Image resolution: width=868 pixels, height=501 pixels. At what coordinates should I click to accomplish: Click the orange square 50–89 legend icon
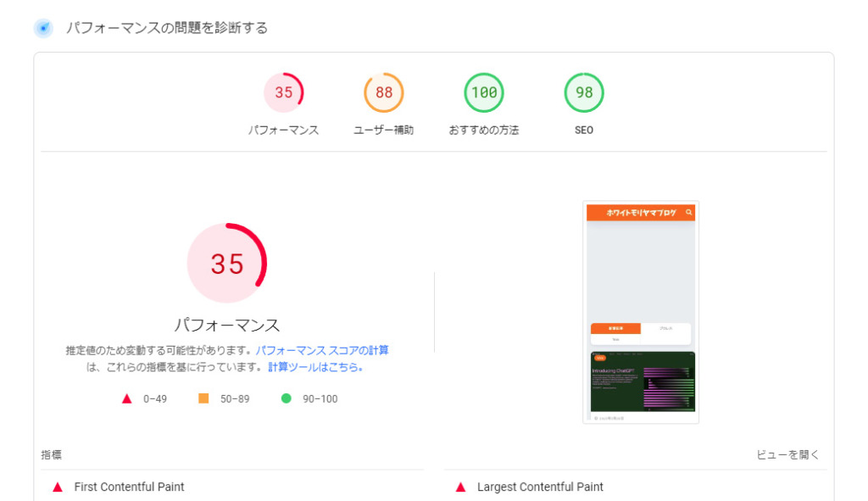pos(203,398)
